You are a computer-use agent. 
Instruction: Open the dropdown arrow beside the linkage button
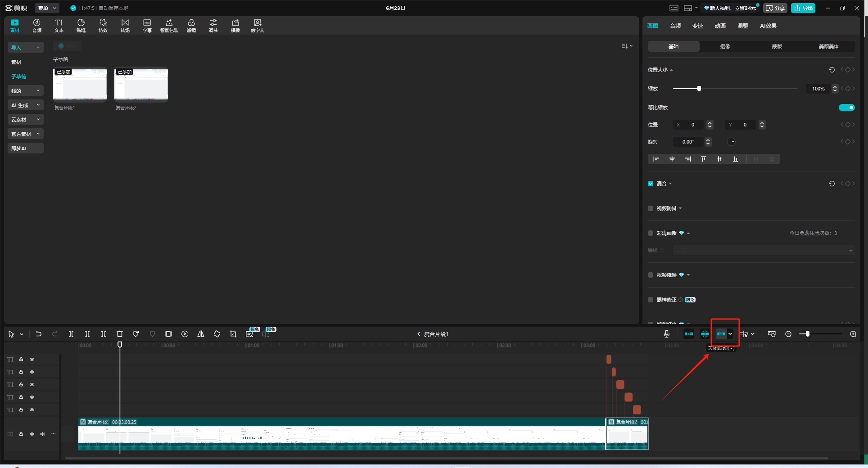click(730, 334)
